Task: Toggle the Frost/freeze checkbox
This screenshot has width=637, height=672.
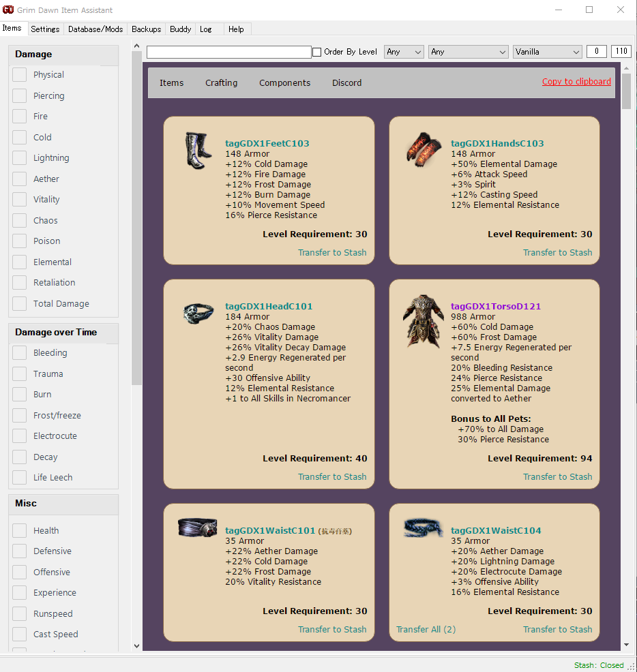Action: pos(19,415)
